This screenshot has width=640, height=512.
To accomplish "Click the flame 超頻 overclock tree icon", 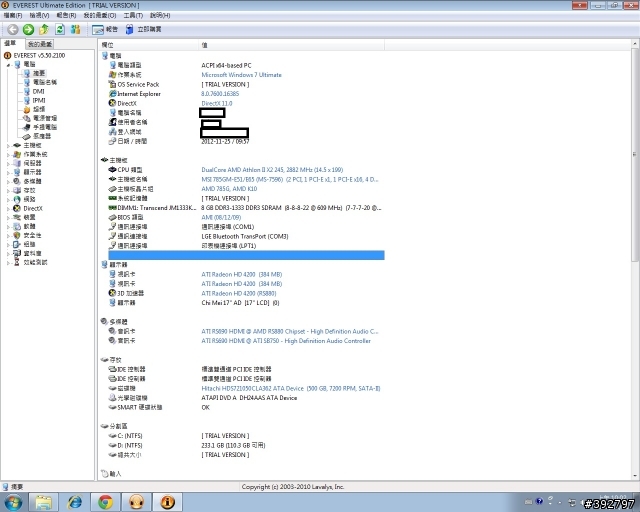I will [27, 109].
